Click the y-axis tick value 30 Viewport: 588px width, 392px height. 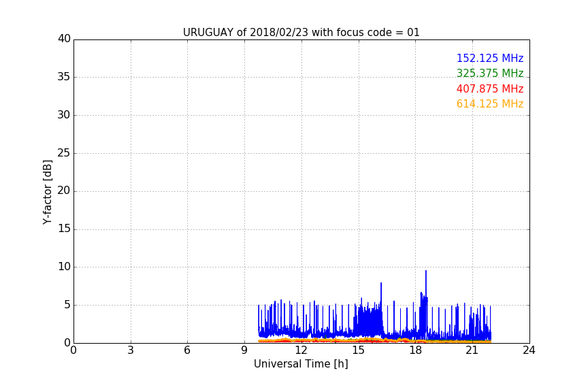click(64, 115)
